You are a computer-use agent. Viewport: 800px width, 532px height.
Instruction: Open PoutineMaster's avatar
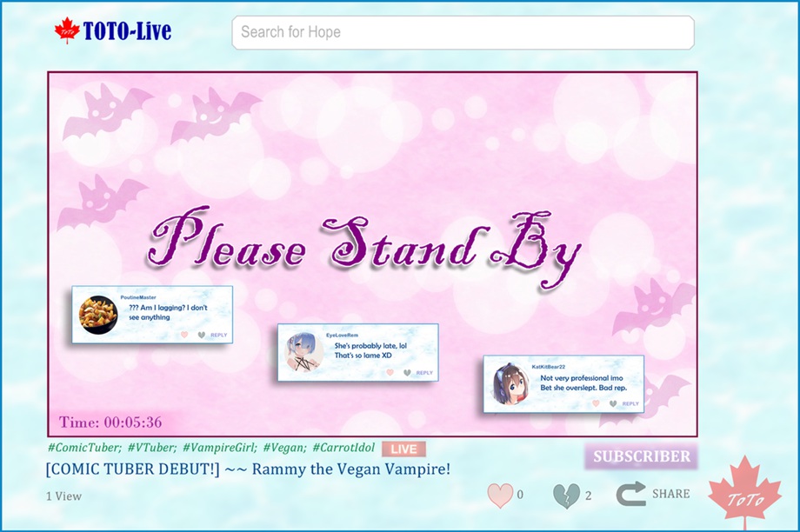(98, 314)
